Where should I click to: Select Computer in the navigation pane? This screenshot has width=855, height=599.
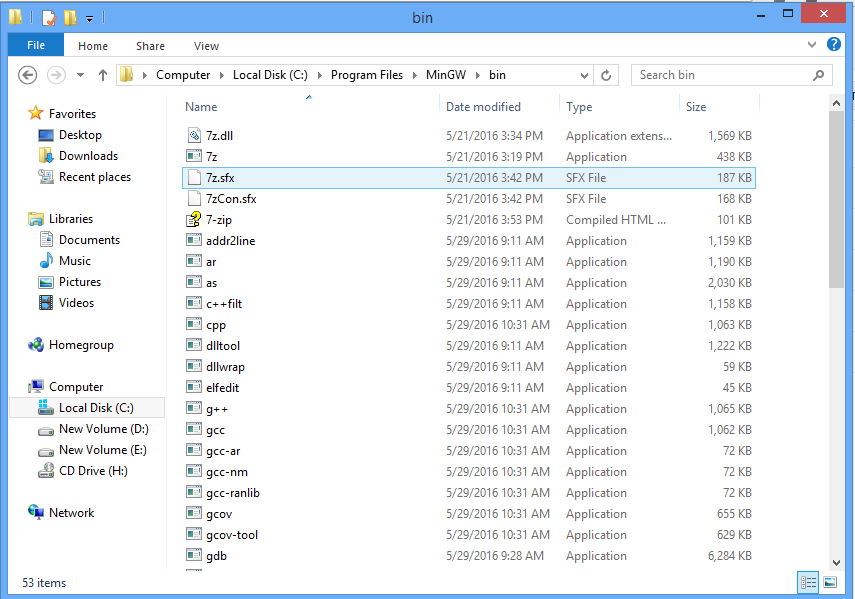click(x=76, y=387)
